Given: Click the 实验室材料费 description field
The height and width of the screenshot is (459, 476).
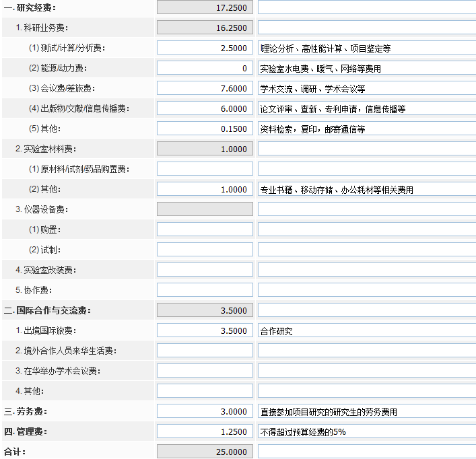Looking at the screenshot, I should coord(367,149).
